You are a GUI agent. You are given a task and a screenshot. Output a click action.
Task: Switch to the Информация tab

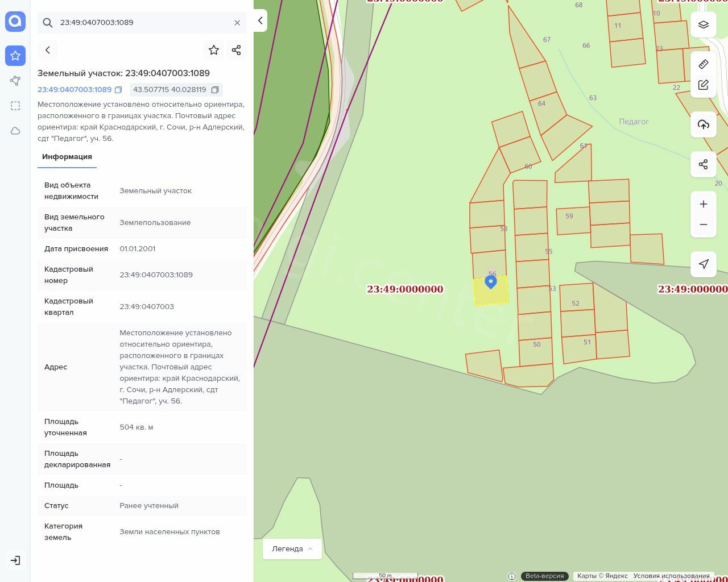tap(67, 157)
